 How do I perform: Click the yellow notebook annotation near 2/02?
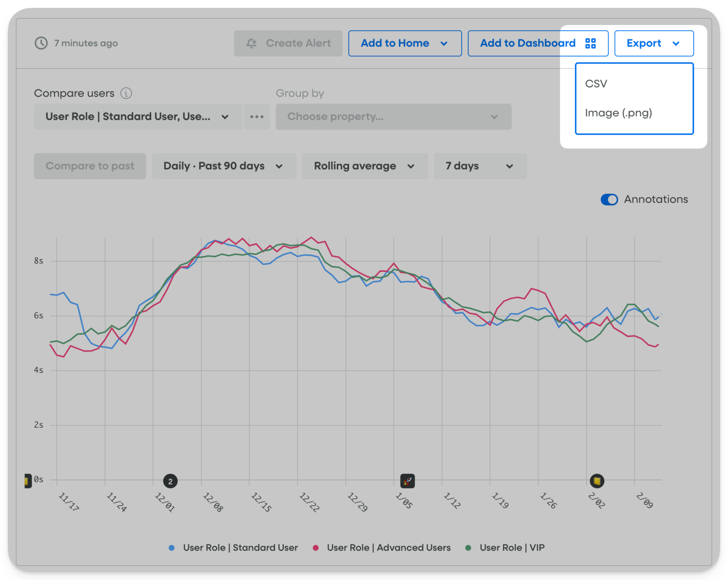coord(597,482)
